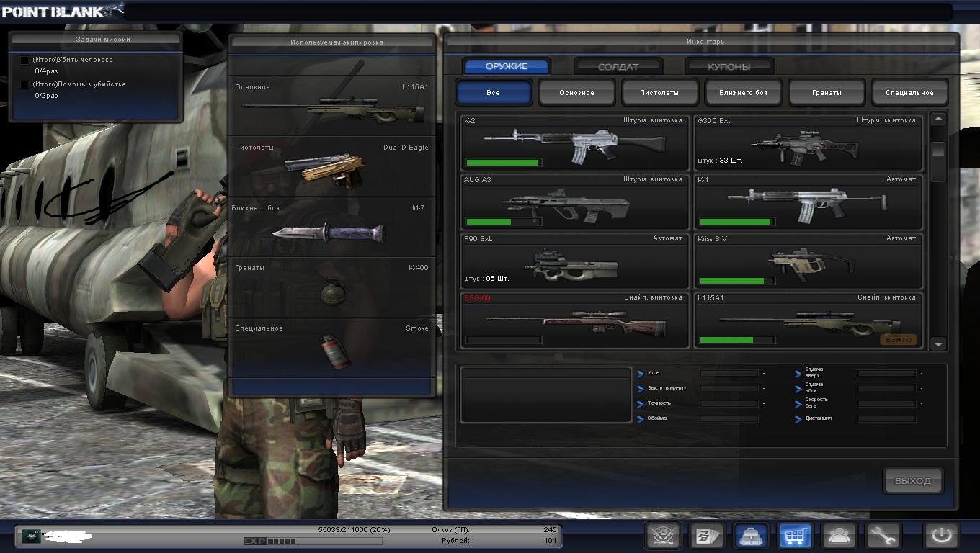980x553 pixels.
Task: Select the AUG A3 rifle card
Action: (x=575, y=202)
